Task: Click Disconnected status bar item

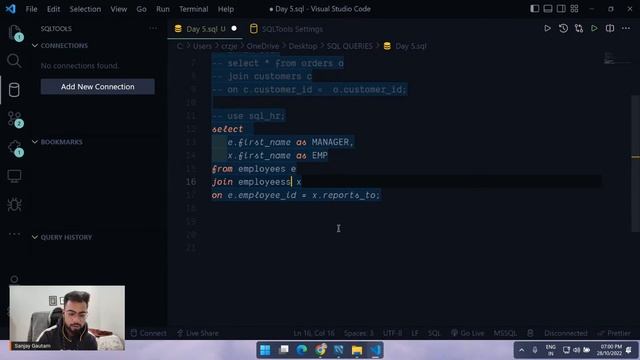Action: pyautogui.click(x=565, y=333)
